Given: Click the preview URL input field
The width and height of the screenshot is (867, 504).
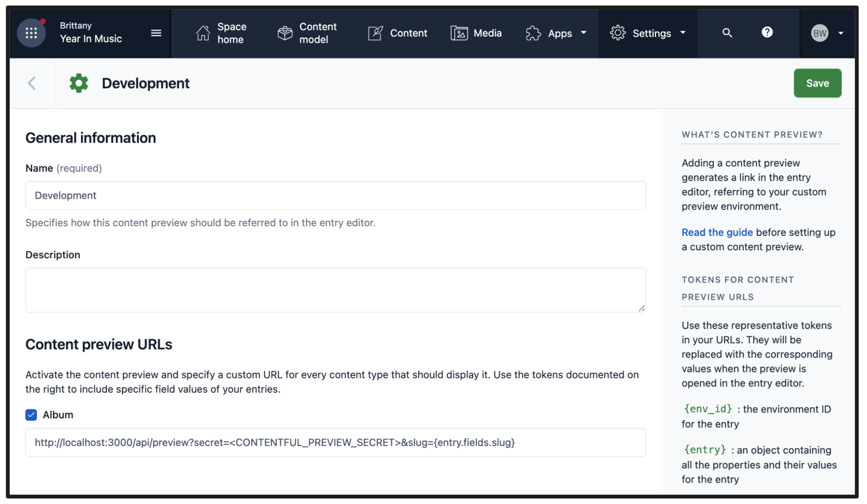Looking at the screenshot, I should click(336, 442).
